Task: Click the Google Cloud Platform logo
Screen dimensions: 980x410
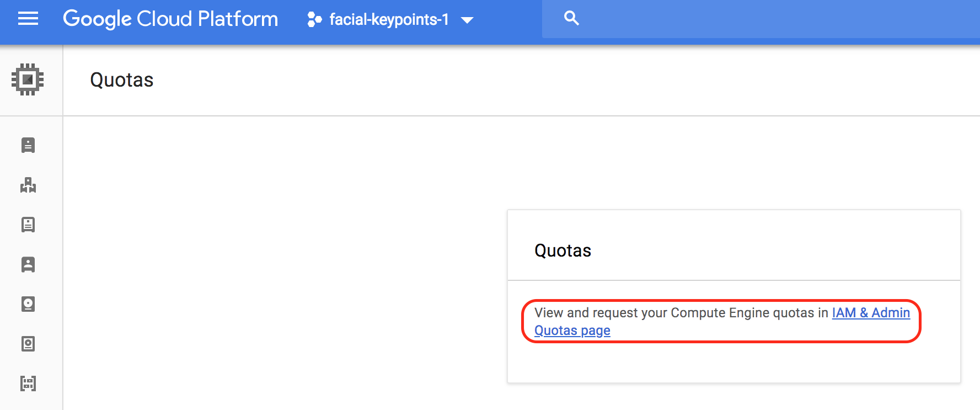Action: tap(170, 19)
